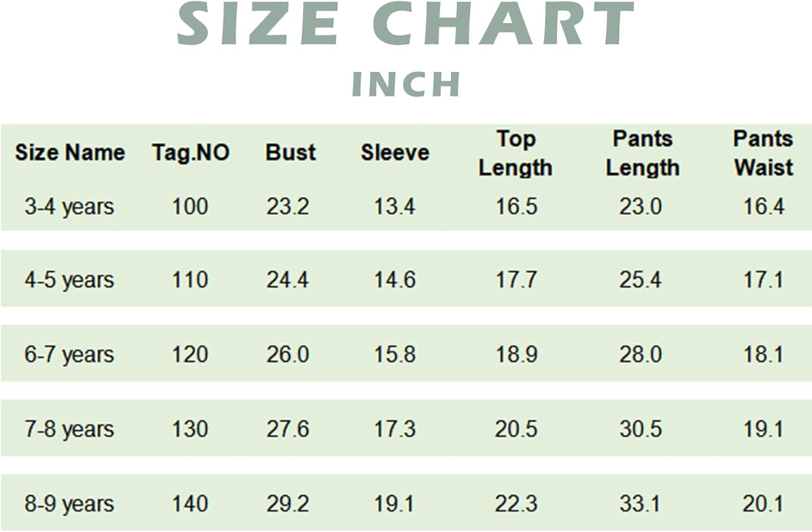Select the 4-5 years row label
Image resolution: width=812 pixels, height=532 pixels.
pyautogui.click(x=69, y=280)
